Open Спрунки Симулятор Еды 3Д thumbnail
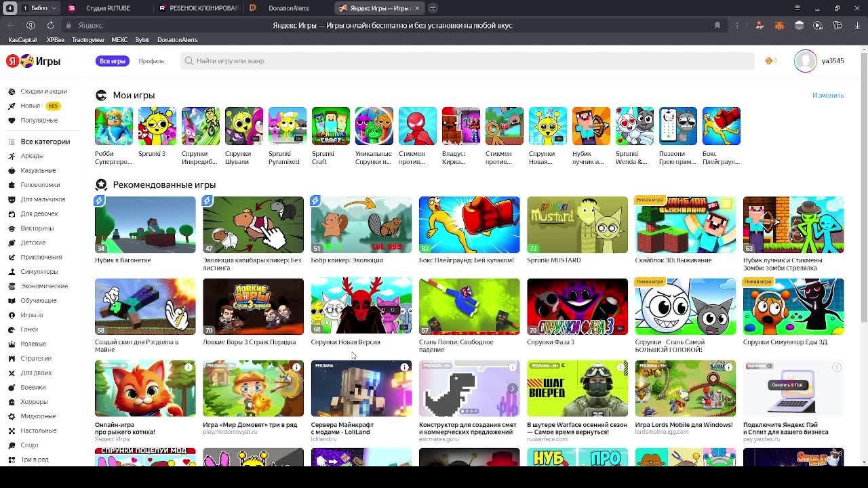Image resolution: width=868 pixels, height=488 pixels. [793, 306]
